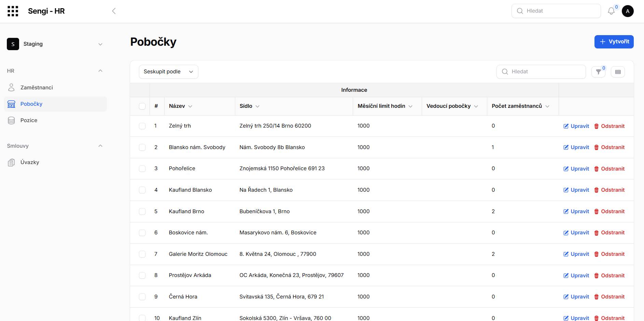Go to Zaměstnanci in the sidebar
This screenshot has width=644, height=321.
56,88
